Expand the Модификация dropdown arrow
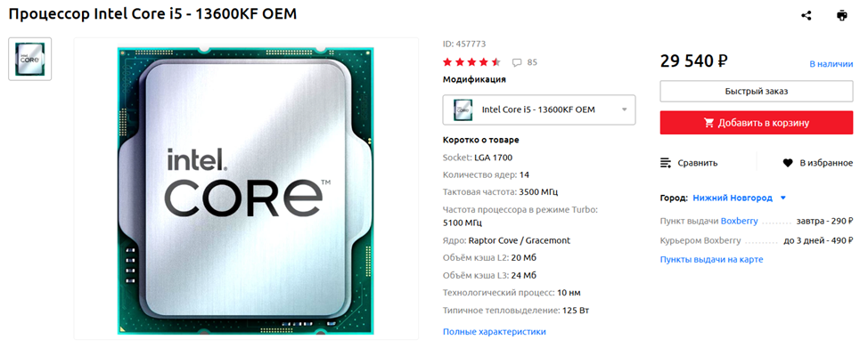The width and height of the screenshot is (868, 356). tap(625, 109)
